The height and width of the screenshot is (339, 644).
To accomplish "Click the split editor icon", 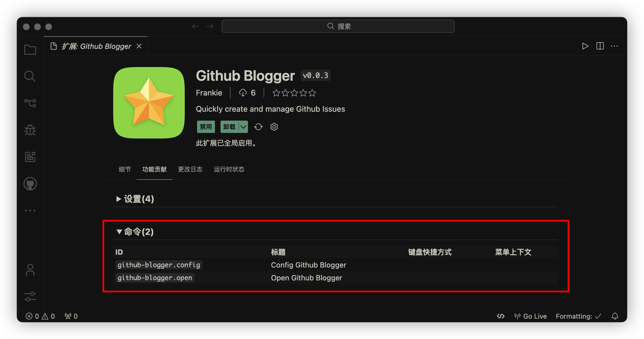I will pyautogui.click(x=600, y=46).
